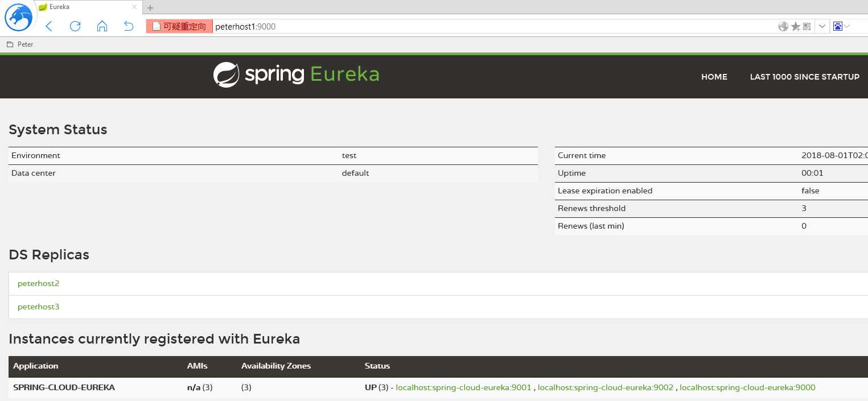Click the Eureka tab favicon leaf
The width and height of the screenshot is (868, 401).
tap(43, 7)
